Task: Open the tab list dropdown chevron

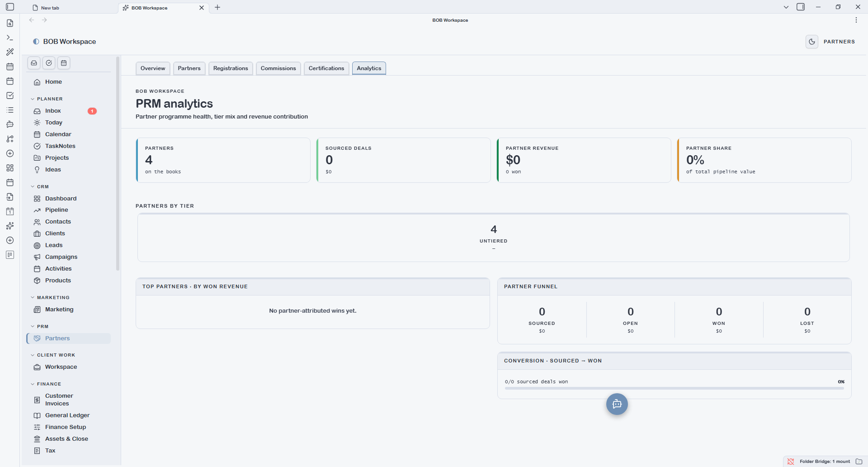Action: point(786,7)
